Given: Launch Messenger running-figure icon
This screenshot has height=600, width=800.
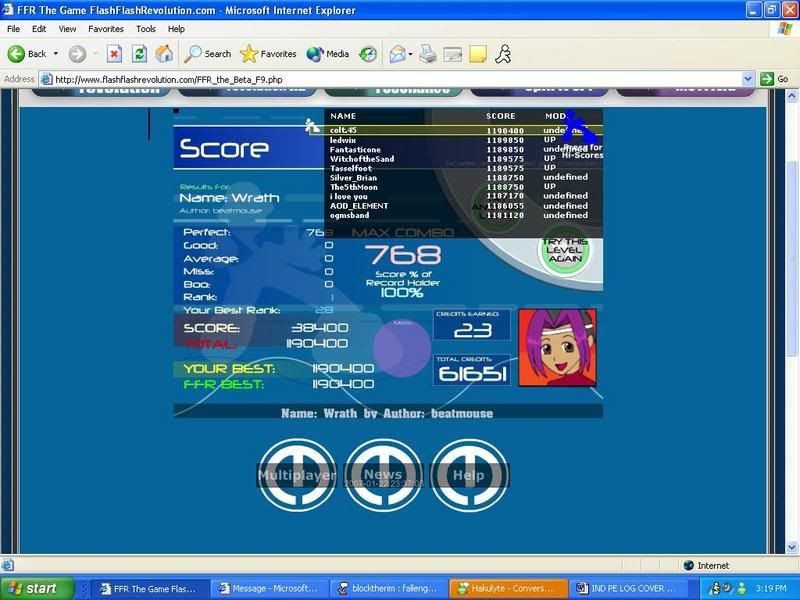Looking at the screenshot, I should pos(503,54).
